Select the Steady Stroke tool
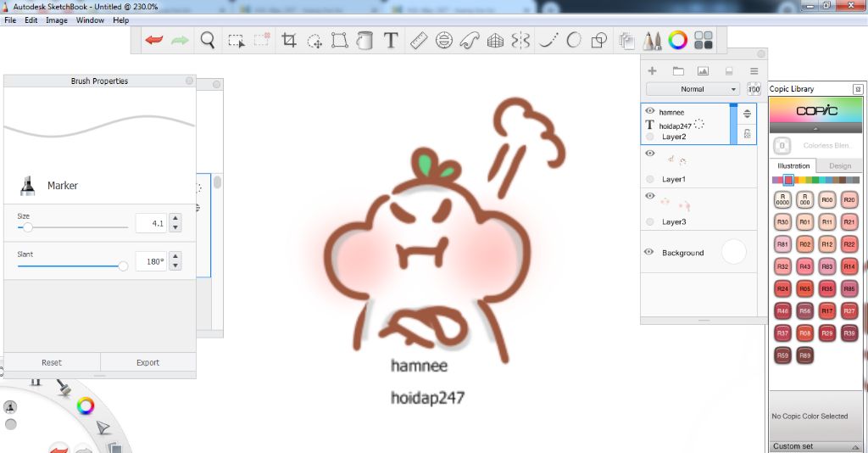Image resolution: width=868 pixels, height=453 pixels. coord(548,41)
